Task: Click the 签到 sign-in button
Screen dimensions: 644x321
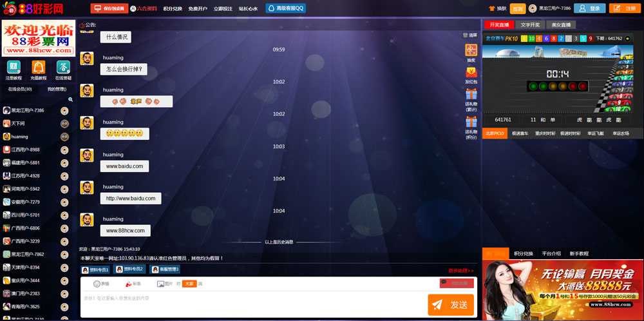Action: click(x=517, y=8)
